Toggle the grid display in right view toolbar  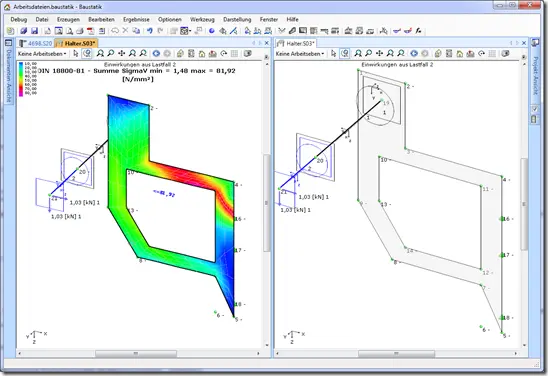(492, 53)
